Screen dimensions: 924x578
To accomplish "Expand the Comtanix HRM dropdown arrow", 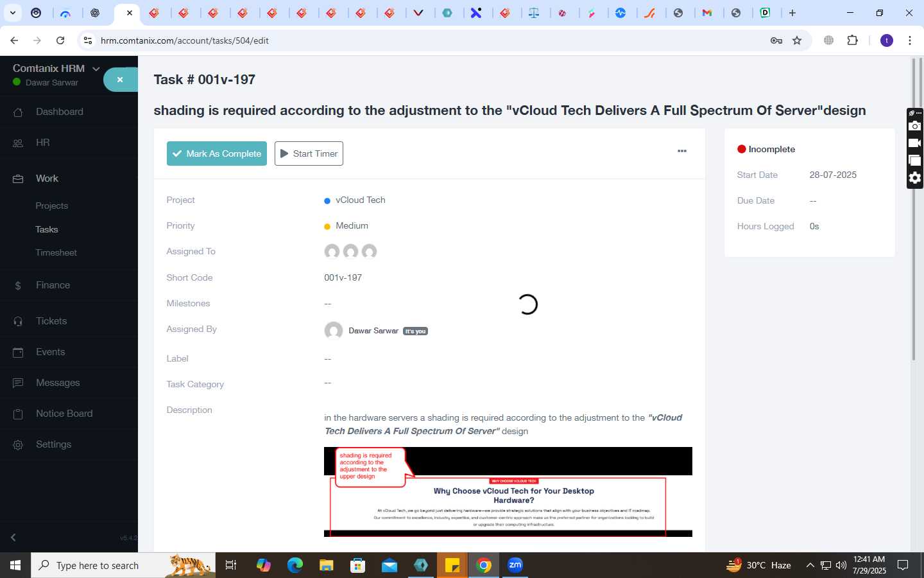I will [96, 69].
